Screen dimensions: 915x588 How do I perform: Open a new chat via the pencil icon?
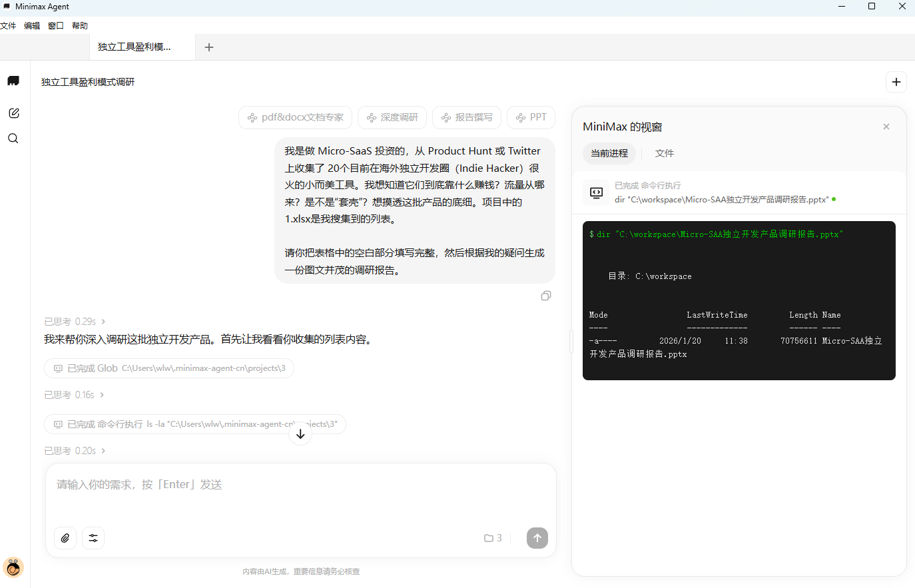(13, 113)
